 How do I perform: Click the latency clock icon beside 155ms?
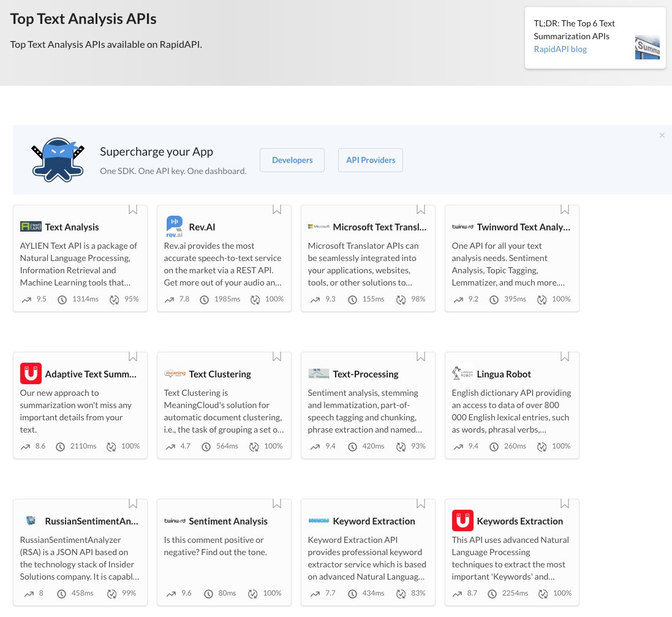coord(352,300)
